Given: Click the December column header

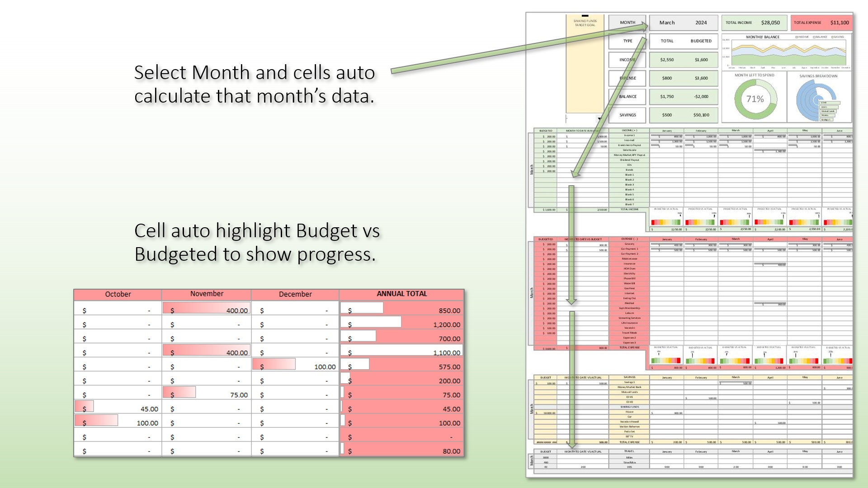Looking at the screenshot, I should pos(295,294).
